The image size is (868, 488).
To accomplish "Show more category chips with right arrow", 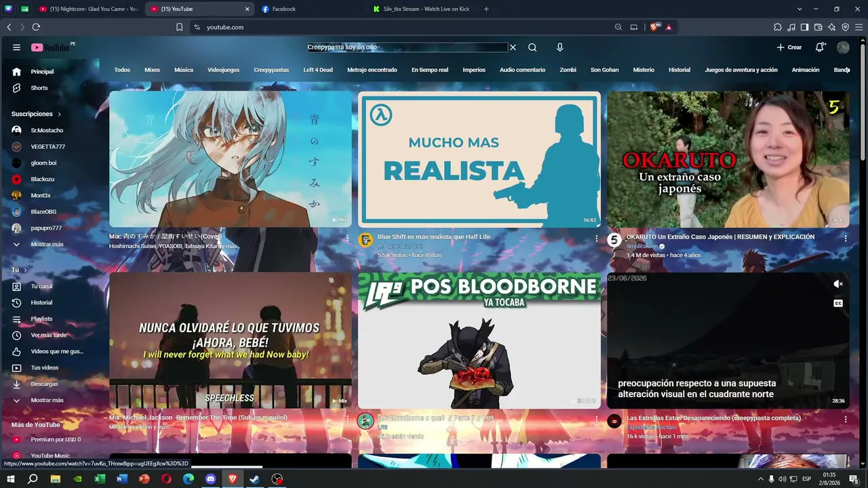I will [847, 70].
